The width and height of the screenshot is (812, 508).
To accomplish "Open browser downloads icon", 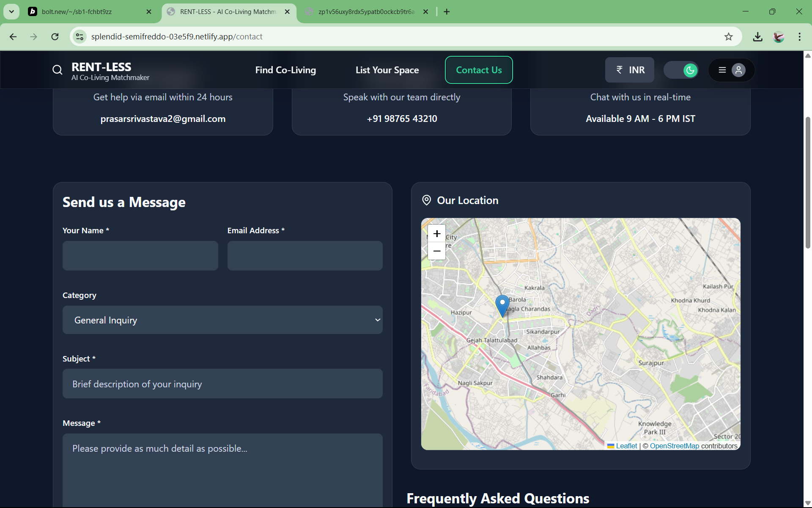I will point(757,37).
